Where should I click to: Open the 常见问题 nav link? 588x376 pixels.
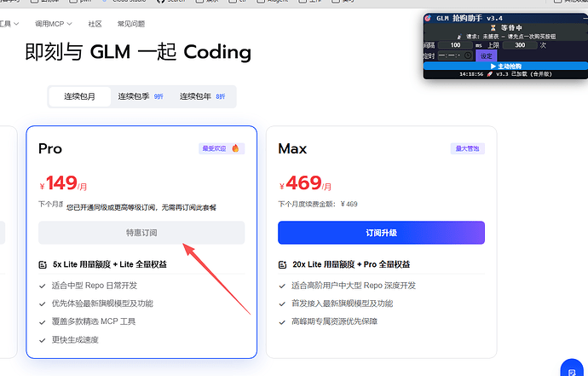click(x=131, y=24)
